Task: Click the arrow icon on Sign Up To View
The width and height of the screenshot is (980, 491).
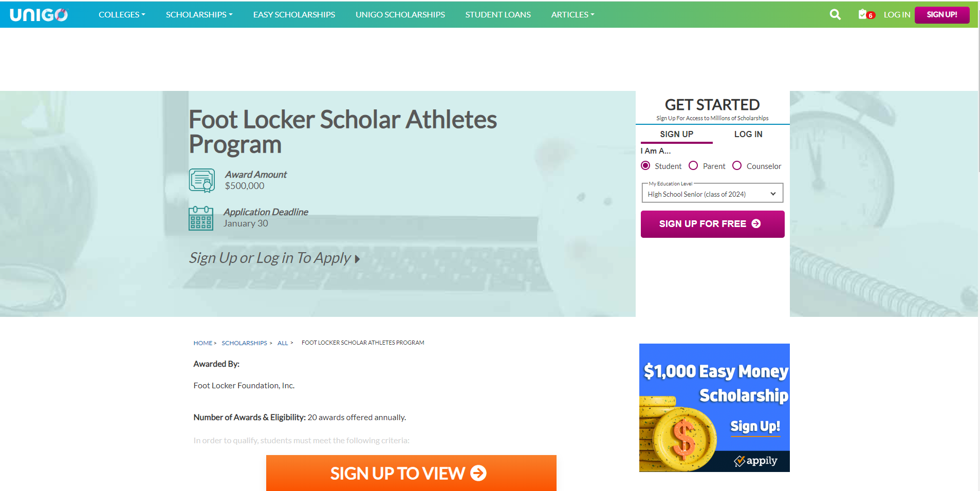Action: pyautogui.click(x=478, y=473)
